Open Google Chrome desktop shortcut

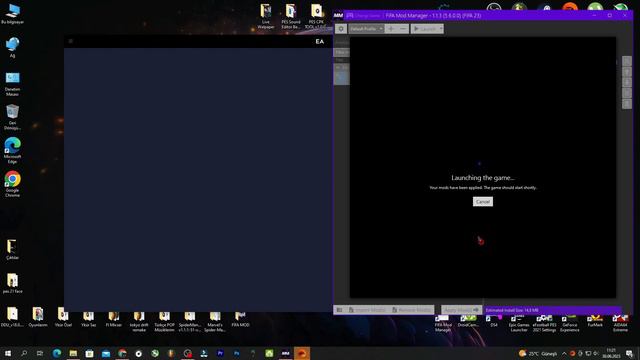click(12, 184)
